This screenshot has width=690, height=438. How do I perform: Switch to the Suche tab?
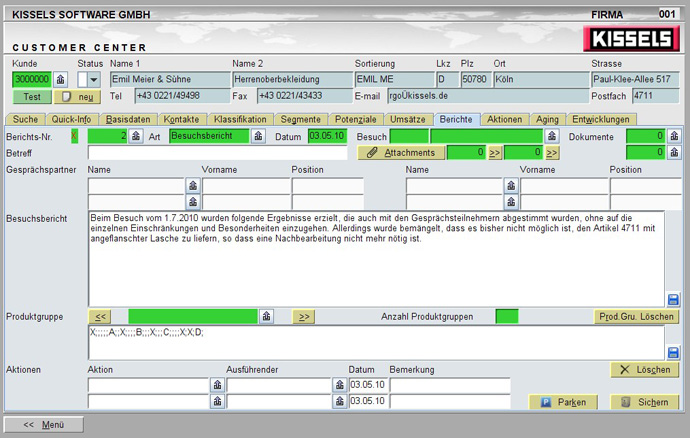[x=25, y=119]
